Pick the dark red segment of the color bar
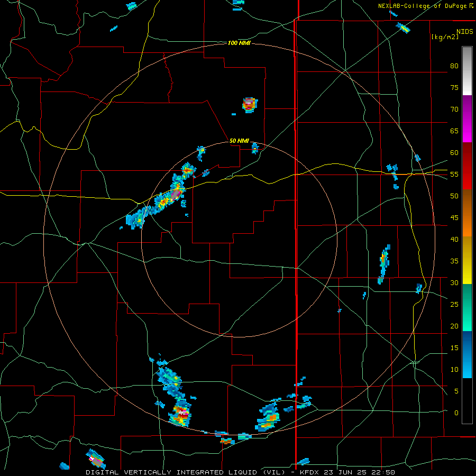This screenshot has height=476, width=476. [x=467, y=166]
